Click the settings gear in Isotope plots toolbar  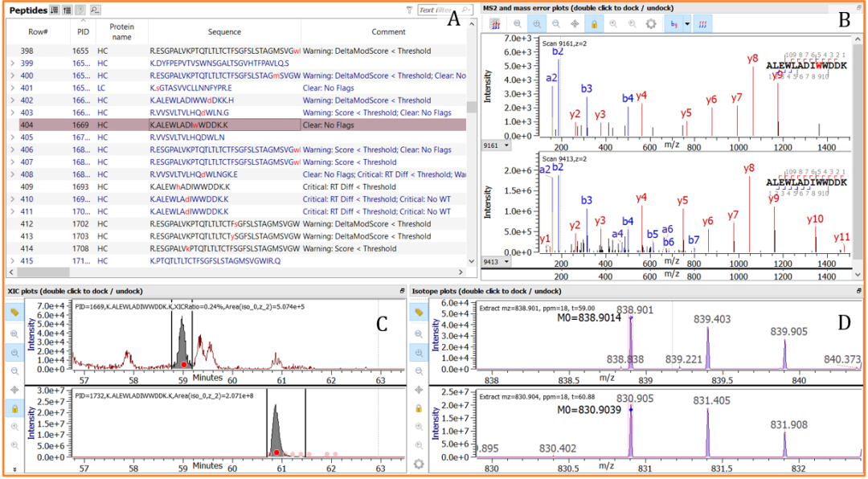(x=418, y=464)
